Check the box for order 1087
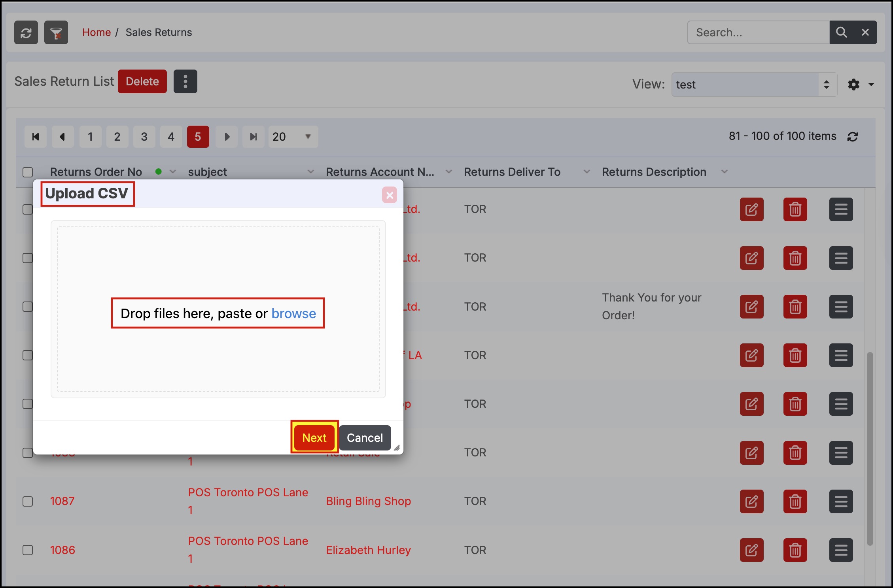This screenshot has height=588, width=893. click(x=28, y=501)
